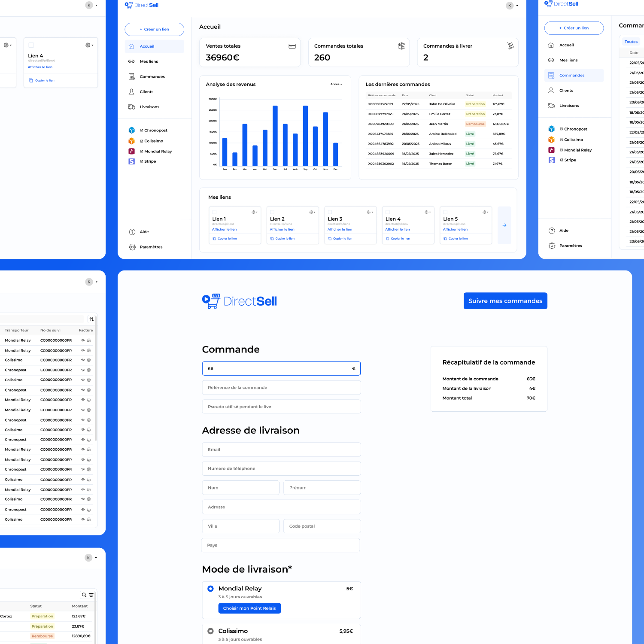Click the Stripe icon in center sidebar
Viewport: 644px width, 644px height.
132,161
